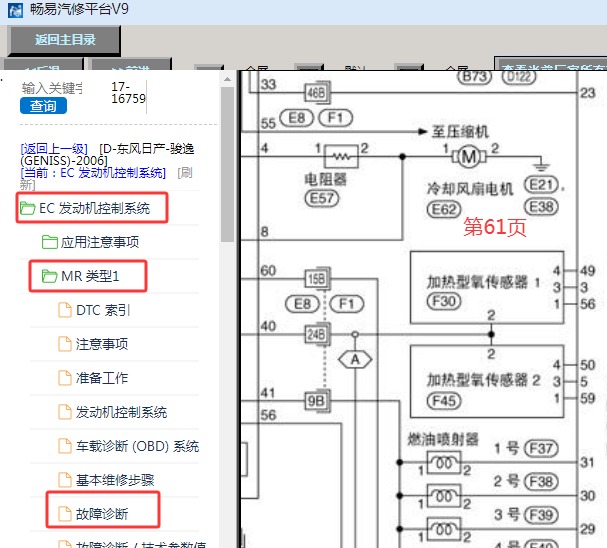
Task: Click the F39 connector label
Action: point(541,515)
